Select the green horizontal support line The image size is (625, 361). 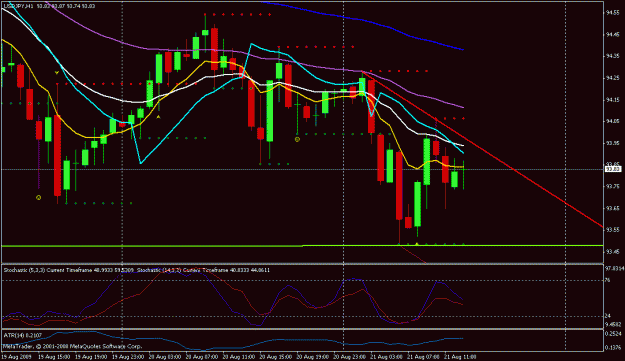tap(302, 245)
